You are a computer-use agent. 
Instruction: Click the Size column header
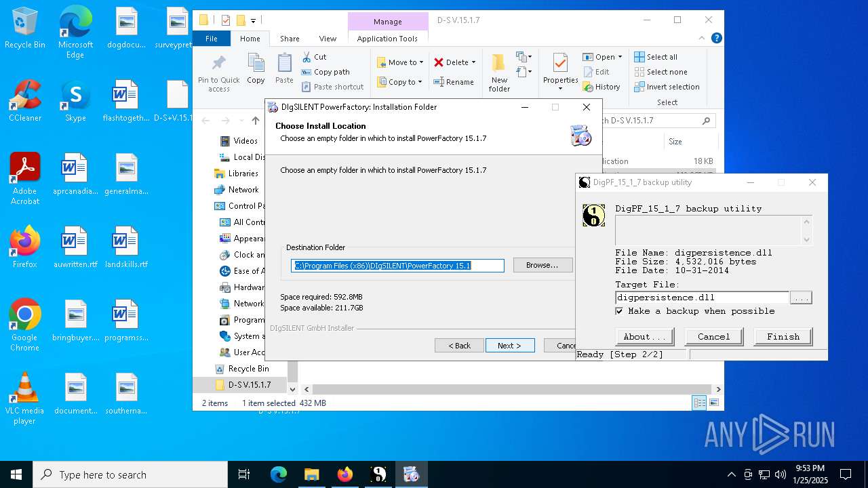click(x=690, y=142)
